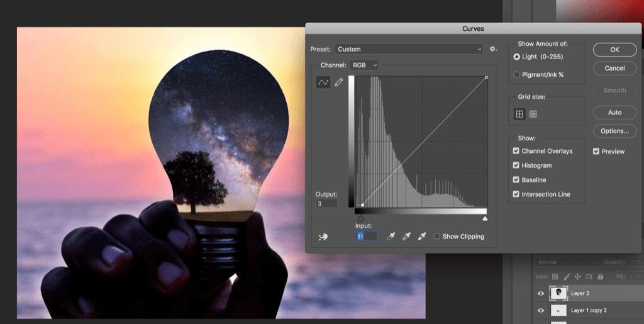Toggle the Channel Overlays checkbox
644x324 pixels.
pyautogui.click(x=516, y=151)
